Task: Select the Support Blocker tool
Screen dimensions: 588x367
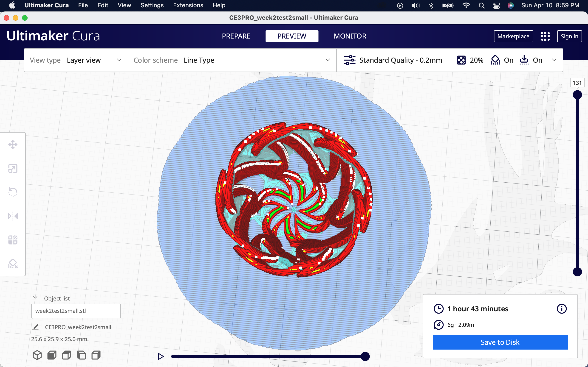Action: 13,264
